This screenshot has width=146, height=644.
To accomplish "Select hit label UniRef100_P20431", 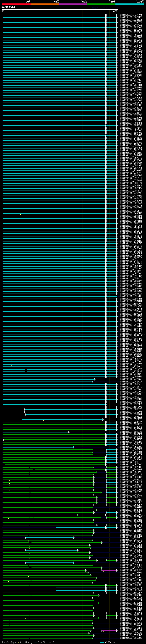I will point(131,75).
